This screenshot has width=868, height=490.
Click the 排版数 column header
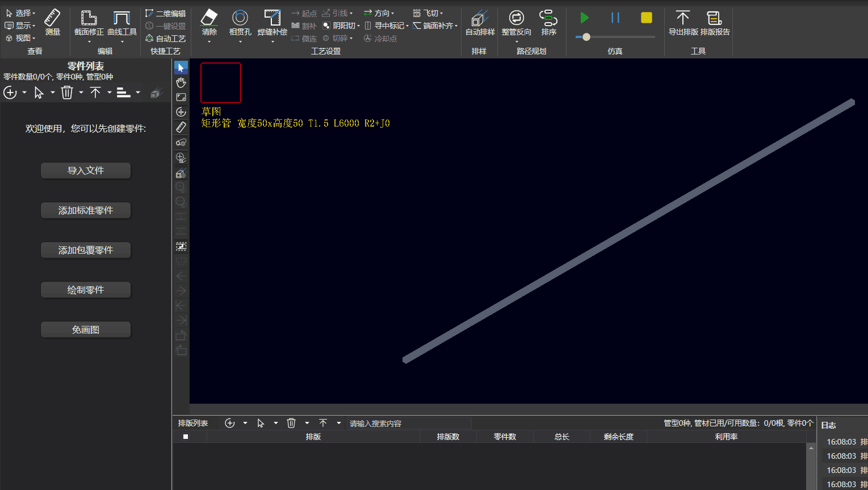point(448,437)
